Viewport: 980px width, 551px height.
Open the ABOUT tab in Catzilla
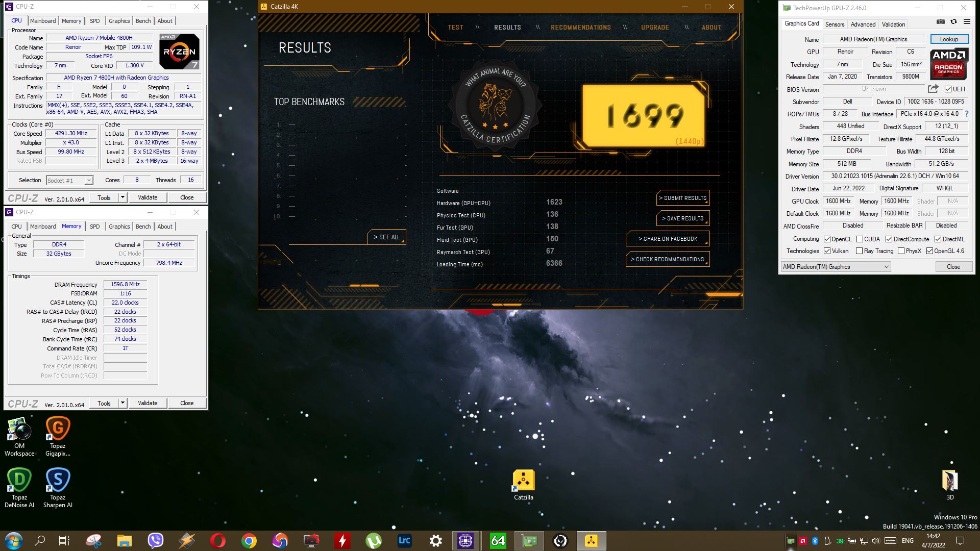pyautogui.click(x=711, y=28)
